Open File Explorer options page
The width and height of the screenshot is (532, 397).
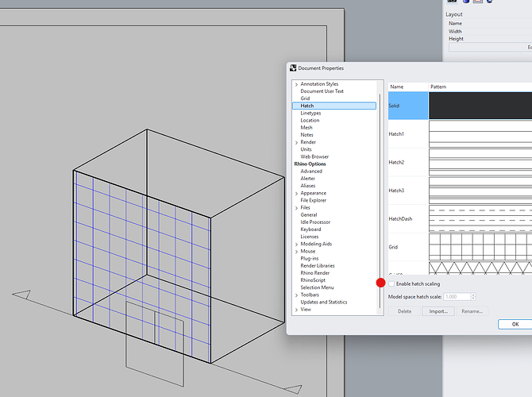(313, 201)
